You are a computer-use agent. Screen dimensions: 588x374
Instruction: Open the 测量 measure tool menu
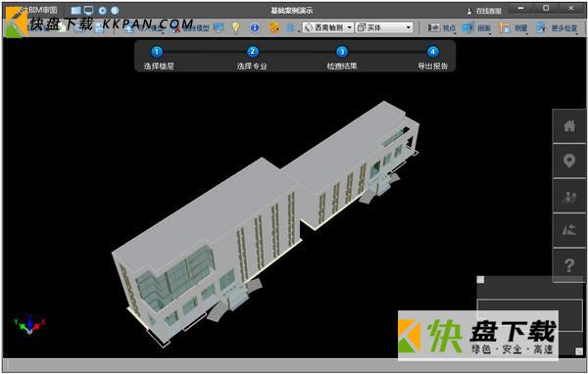click(x=513, y=27)
